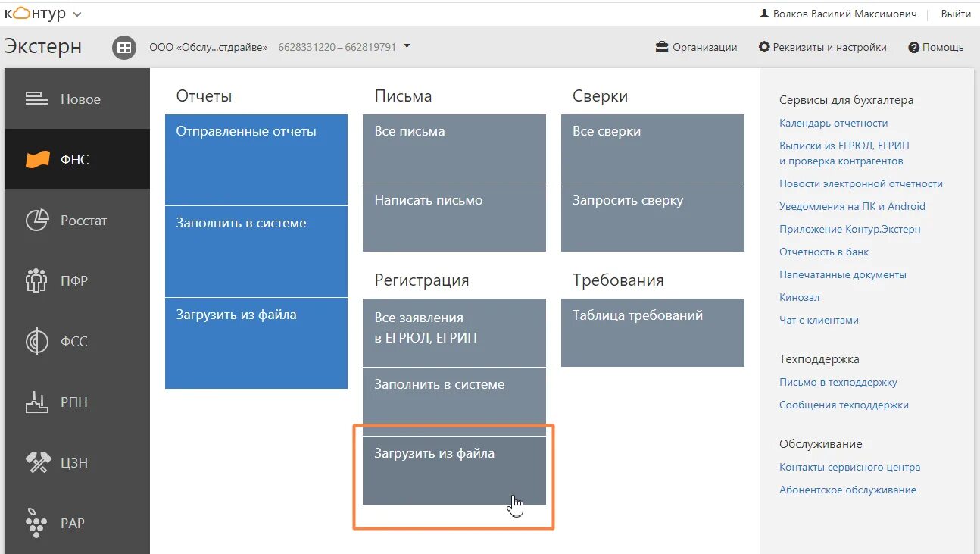Open Волков Василий Максимович profile
The image size is (980, 554).
tap(844, 14)
